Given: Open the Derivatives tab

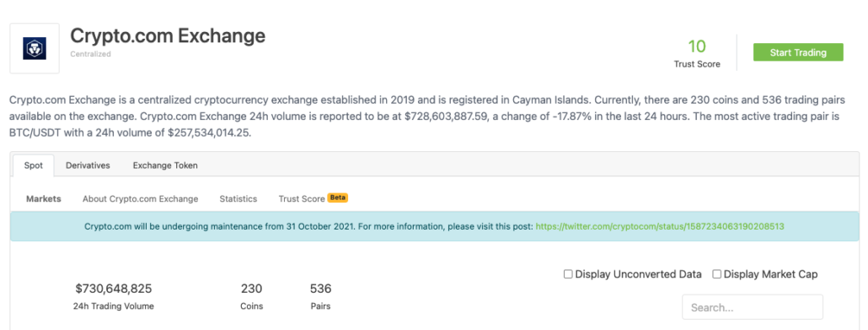Looking at the screenshot, I should click(88, 165).
